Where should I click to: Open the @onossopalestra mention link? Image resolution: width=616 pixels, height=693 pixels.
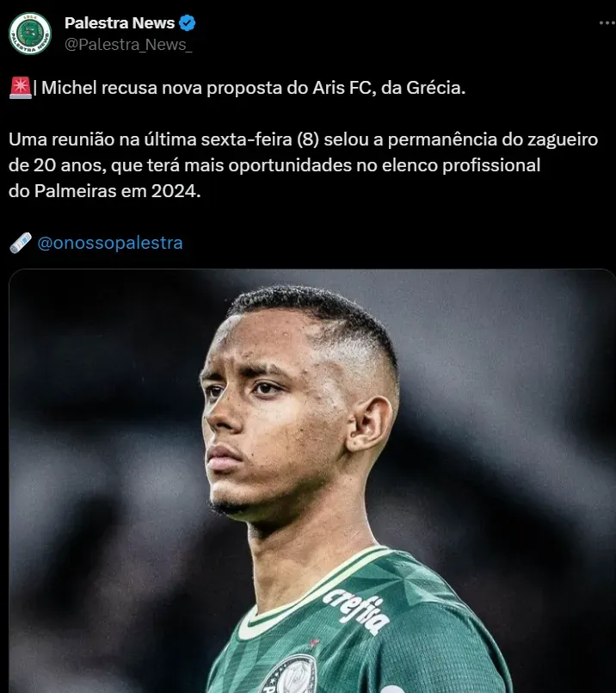click(x=110, y=243)
